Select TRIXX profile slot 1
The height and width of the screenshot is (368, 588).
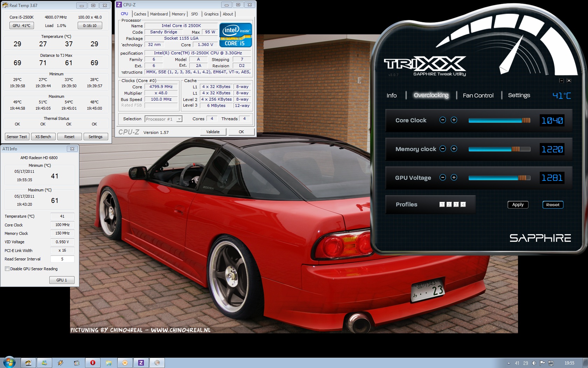click(x=442, y=204)
